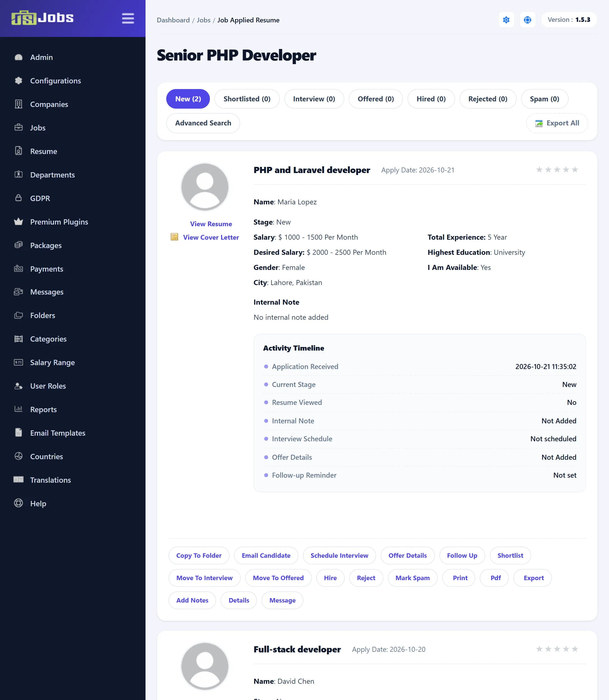The height and width of the screenshot is (700, 609).
Task: Click the Add Notes button
Action: (192, 600)
